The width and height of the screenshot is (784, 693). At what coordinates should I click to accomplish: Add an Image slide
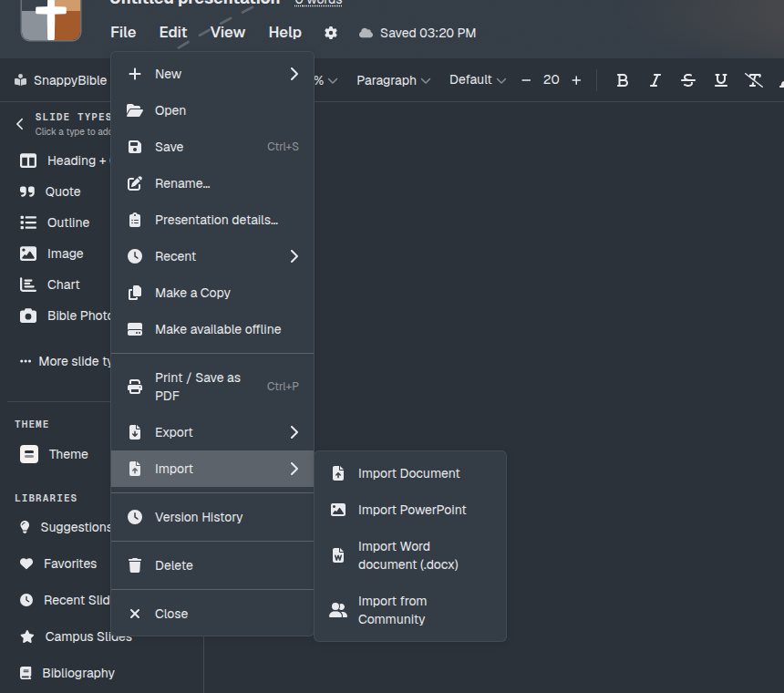pos(51,253)
